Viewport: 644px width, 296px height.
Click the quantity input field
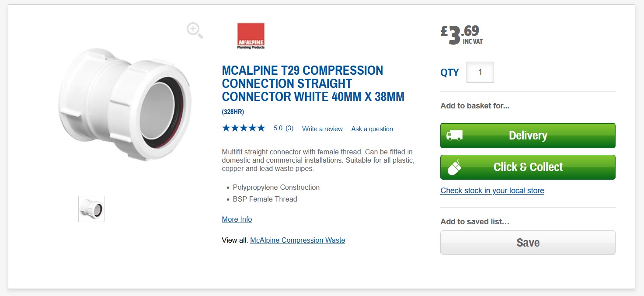(x=480, y=72)
